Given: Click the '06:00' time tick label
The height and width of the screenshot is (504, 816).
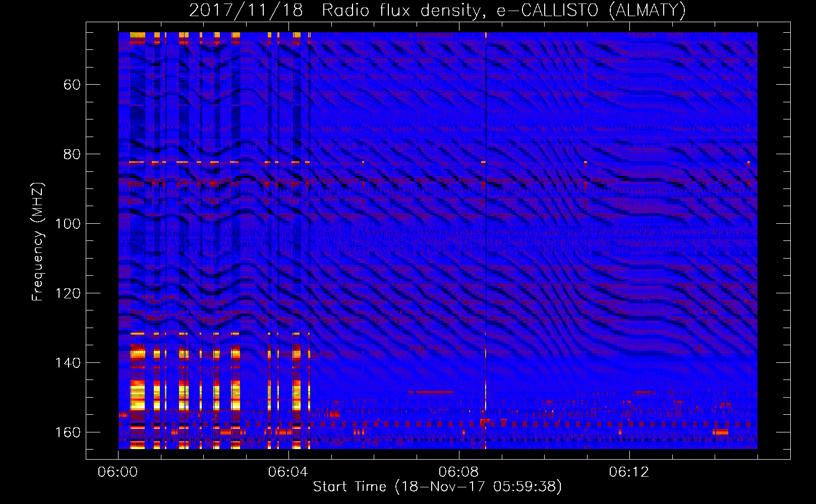Looking at the screenshot, I should point(118,472).
